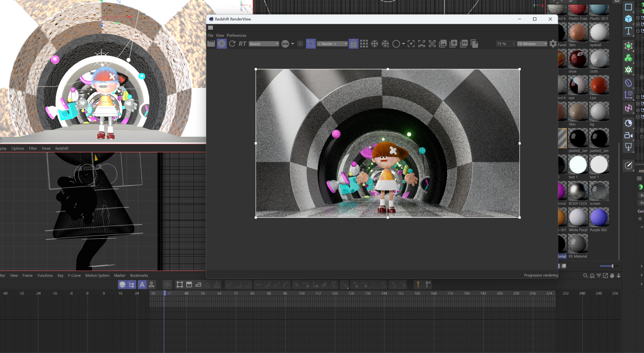Click the Snapshot image icon
Image resolution: width=644 pixels, height=353 pixels.
coord(443,44)
